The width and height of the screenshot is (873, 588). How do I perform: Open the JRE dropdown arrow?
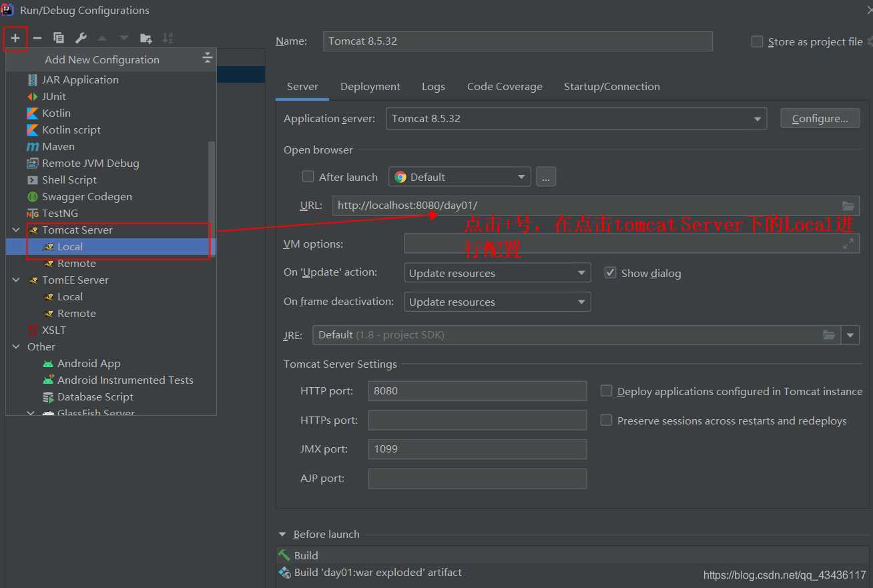coord(850,335)
